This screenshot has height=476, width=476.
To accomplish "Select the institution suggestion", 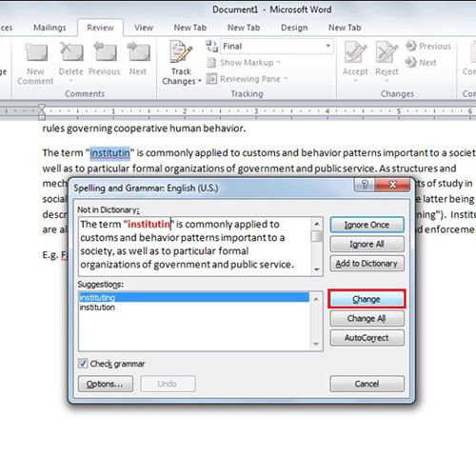I will pos(193,307).
